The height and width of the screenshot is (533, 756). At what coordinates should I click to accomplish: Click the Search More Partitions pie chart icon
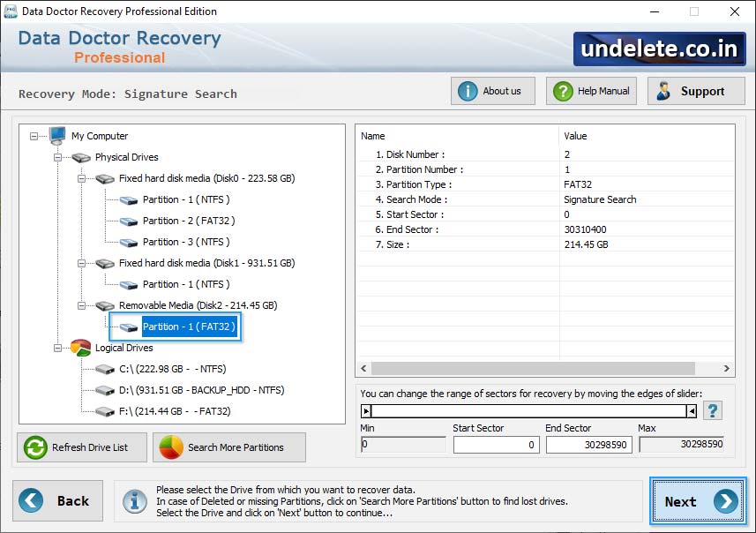[168, 447]
